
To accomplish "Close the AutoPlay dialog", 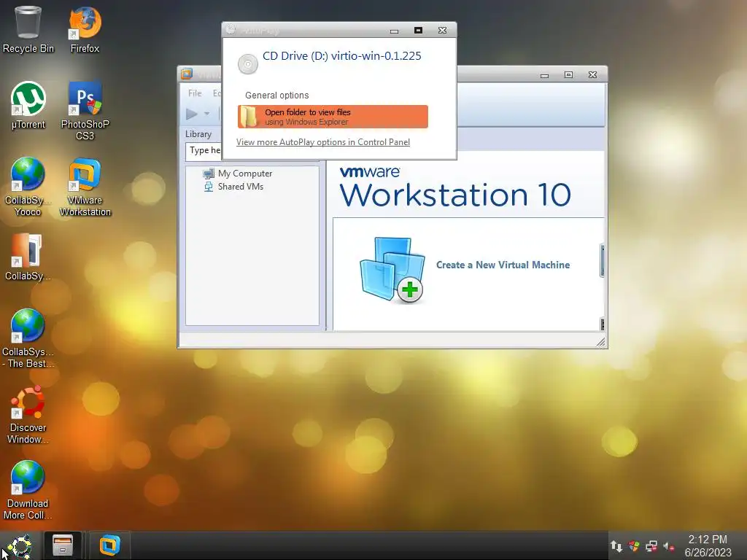I will tap(442, 31).
